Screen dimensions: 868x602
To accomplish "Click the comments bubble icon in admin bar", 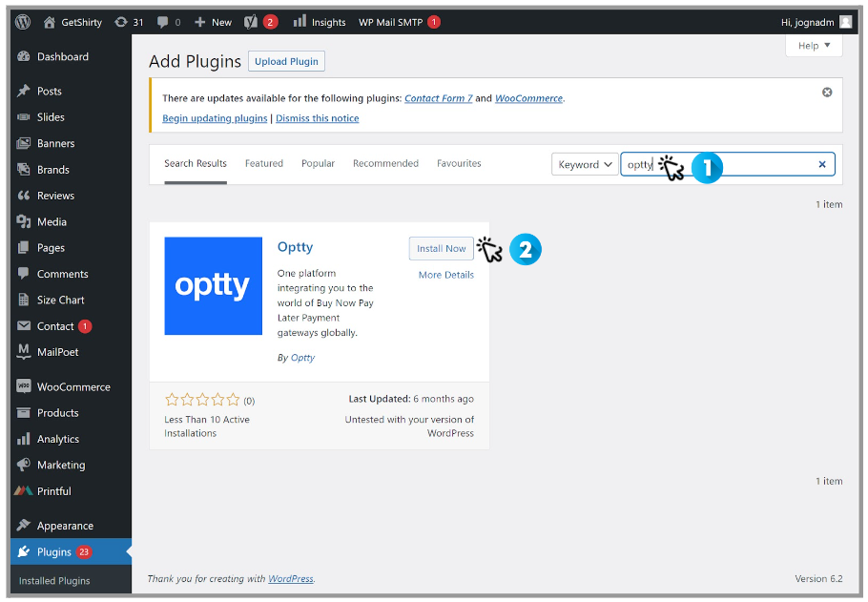I will tap(163, 22).
